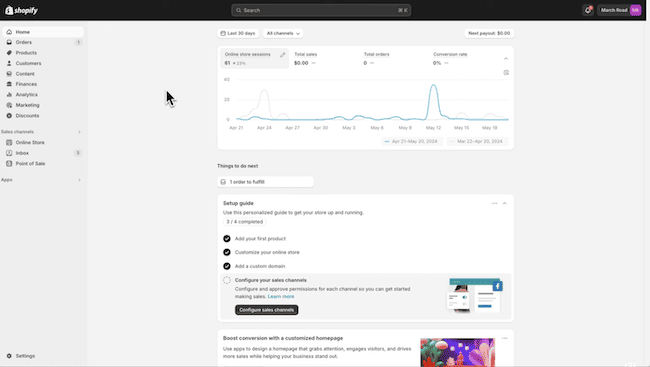Select the Online store sessions metric card
Image resolution: width=650 pixels, height=367 pixels.
click(x=254, y=58)
